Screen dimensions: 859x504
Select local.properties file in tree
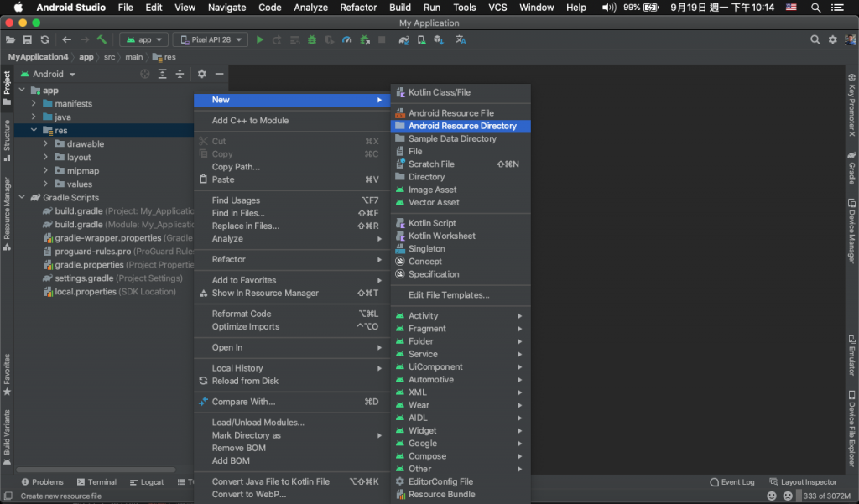(110, 292)
